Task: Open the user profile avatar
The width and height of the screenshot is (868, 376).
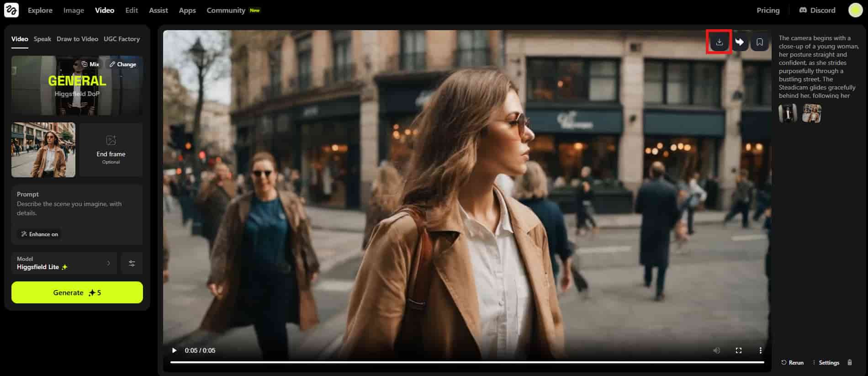Action: pos(855,10)
